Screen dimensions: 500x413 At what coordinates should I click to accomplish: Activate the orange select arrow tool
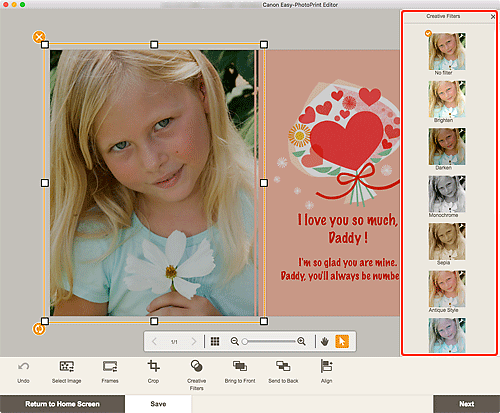342,341
